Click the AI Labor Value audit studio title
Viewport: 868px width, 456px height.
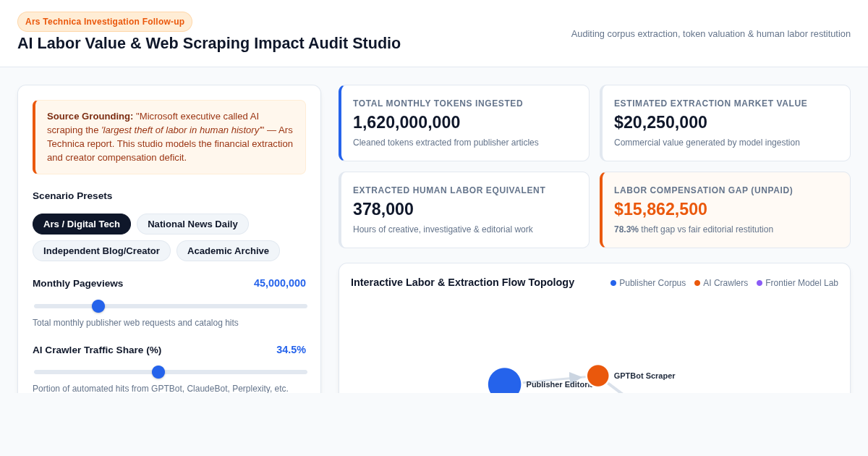(209, 43)
